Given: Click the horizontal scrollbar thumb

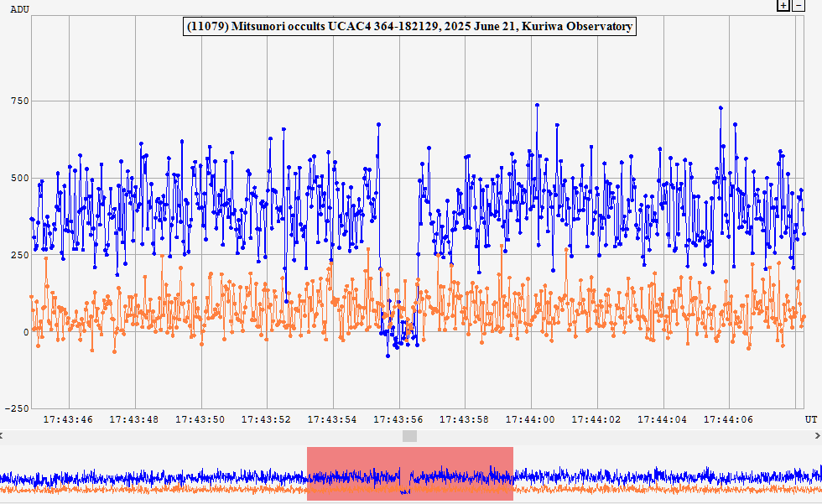Looking at the screenshot, I should [409, 436].
